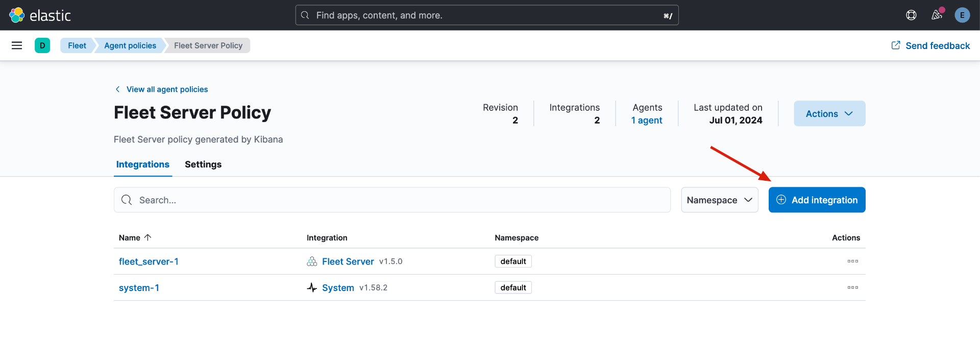Open the Fleet Server integration link
Screen dimensions: 980x338
(x=348, y=261)
